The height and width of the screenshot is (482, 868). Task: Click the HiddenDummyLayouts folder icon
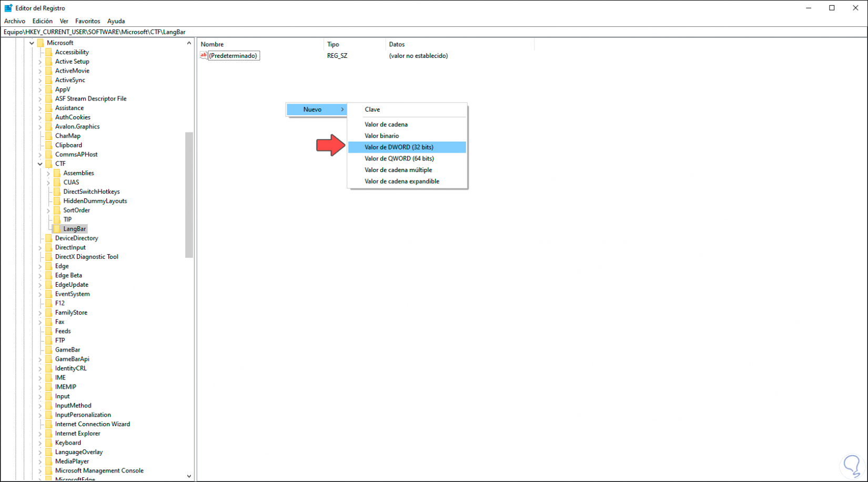coord(57,201)
